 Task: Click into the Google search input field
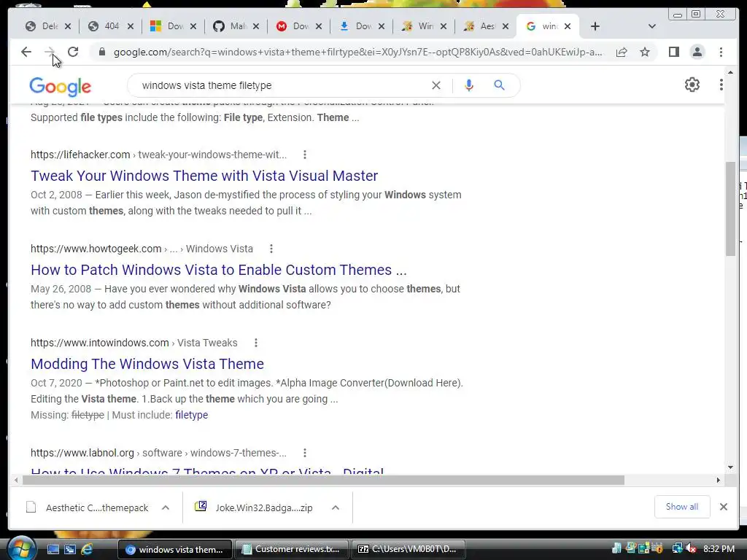pyautogui.click(x=281, y=85)
